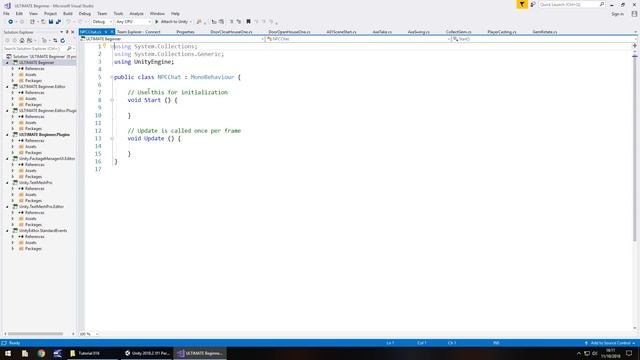Click Solution Explorer Refresh icon
Image resolution: width=640 pixels, height=360 pixels.
point(62,40)
